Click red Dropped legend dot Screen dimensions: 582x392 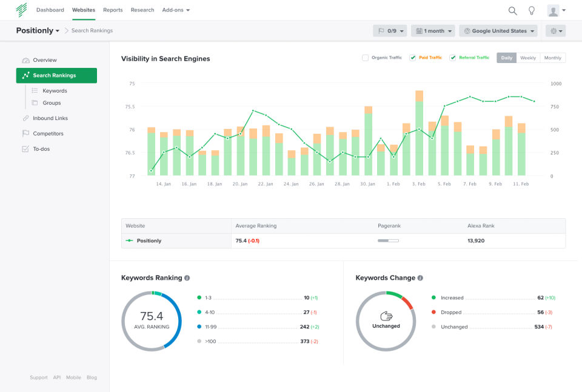[433, 312]
